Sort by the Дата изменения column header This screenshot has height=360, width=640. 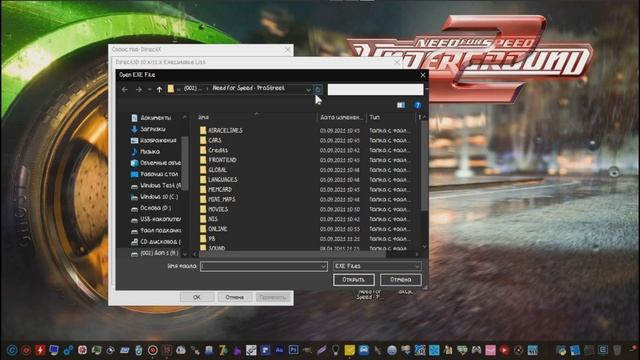click(x=342, y=118)
